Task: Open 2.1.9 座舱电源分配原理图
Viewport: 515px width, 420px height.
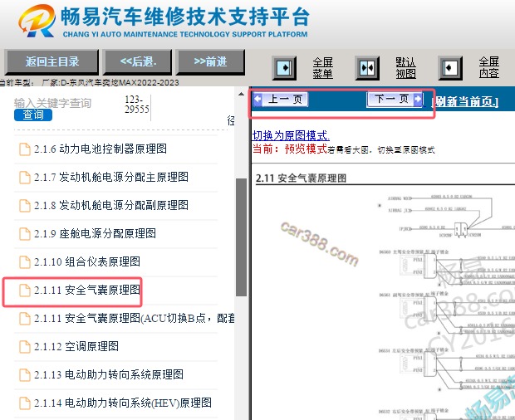Action: click(x=95, y=233)
